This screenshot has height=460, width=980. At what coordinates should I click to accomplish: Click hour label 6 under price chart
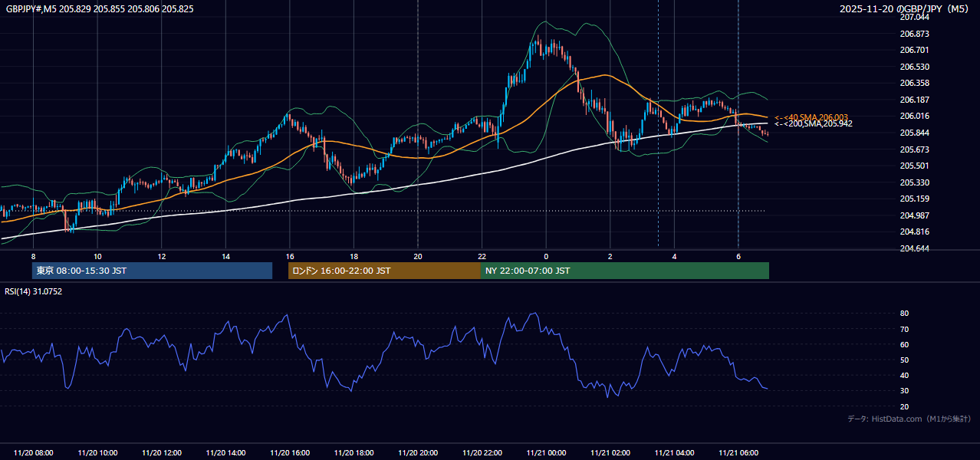coord(738,256)
